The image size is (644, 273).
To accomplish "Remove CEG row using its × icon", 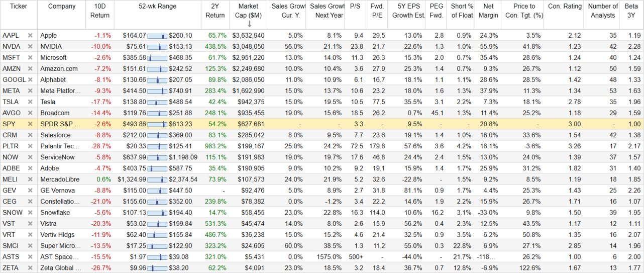I will click(30, 202).
